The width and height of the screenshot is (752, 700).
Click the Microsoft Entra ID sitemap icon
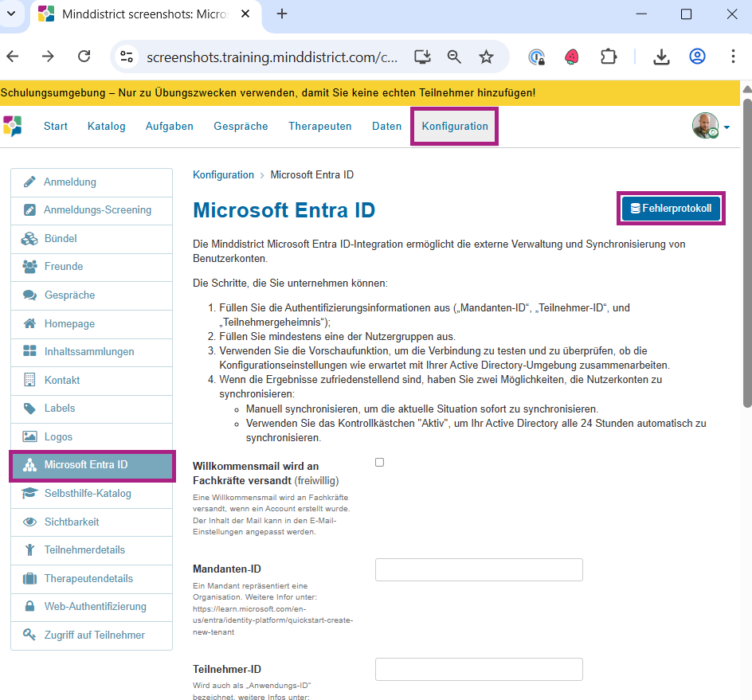click(29, 464)
